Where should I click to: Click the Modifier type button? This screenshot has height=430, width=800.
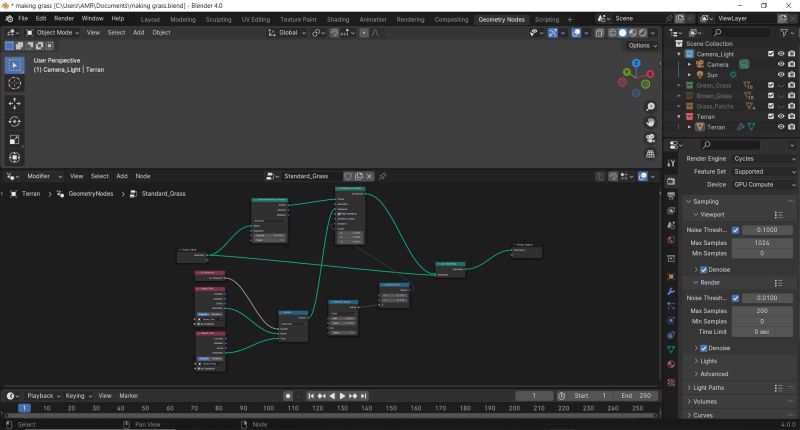[43, 176]
